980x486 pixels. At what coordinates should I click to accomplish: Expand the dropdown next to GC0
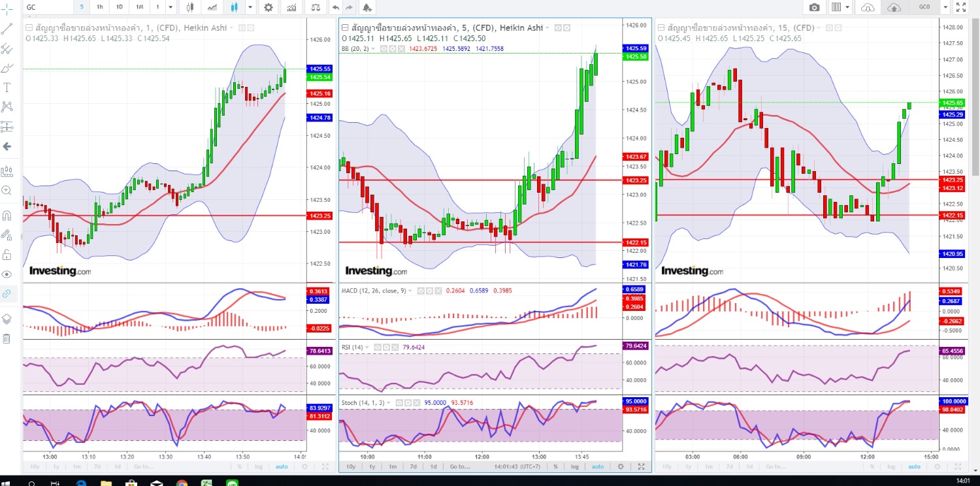tap(945, 7)
